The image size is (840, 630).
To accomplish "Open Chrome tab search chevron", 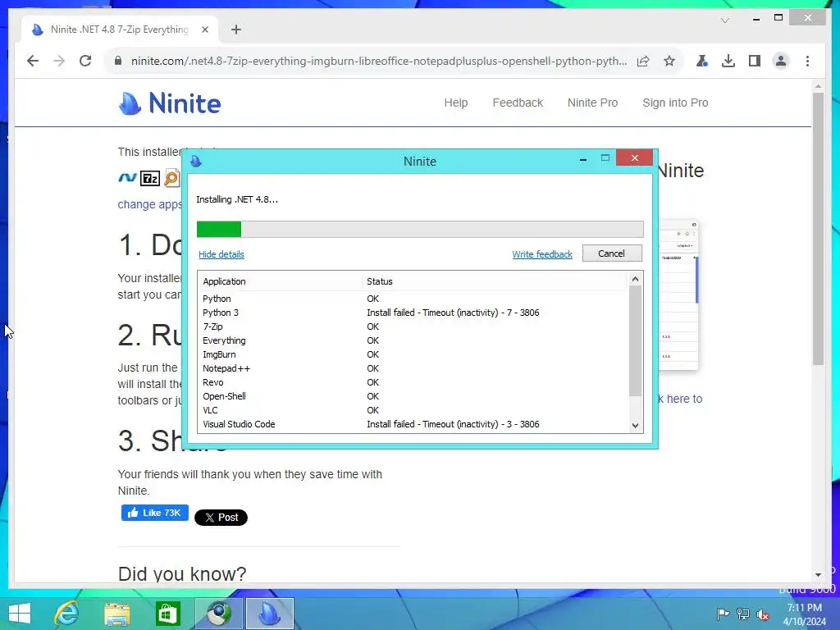I will click(x=725, y=21).
